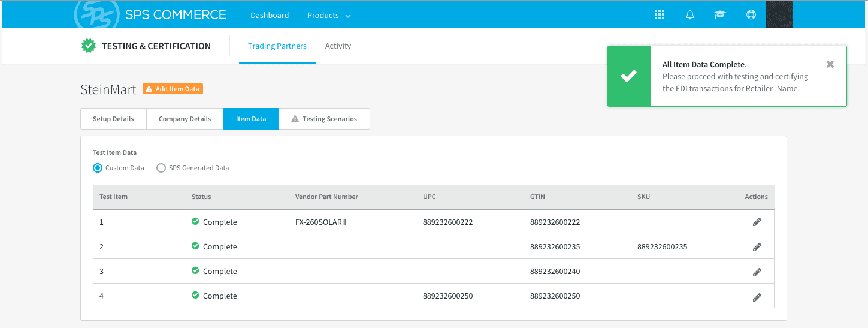
Task: Click the Vendor Part Number column header
Action: coord(326,197)
